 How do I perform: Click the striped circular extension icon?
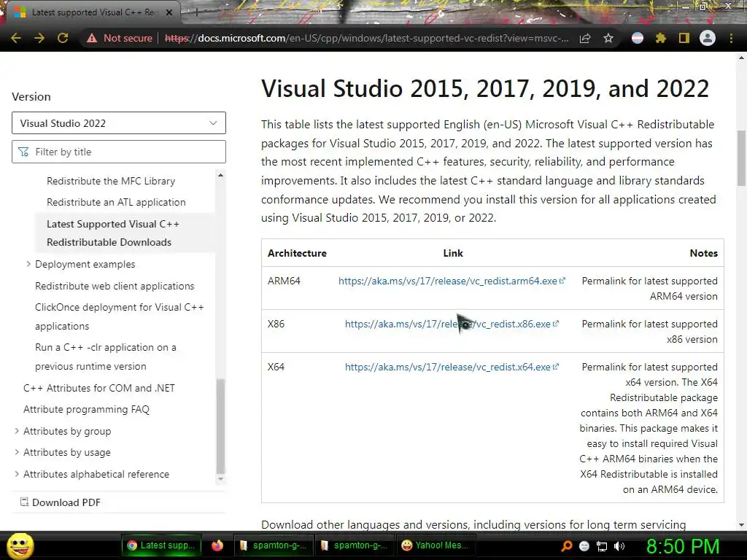coord(638,38)
